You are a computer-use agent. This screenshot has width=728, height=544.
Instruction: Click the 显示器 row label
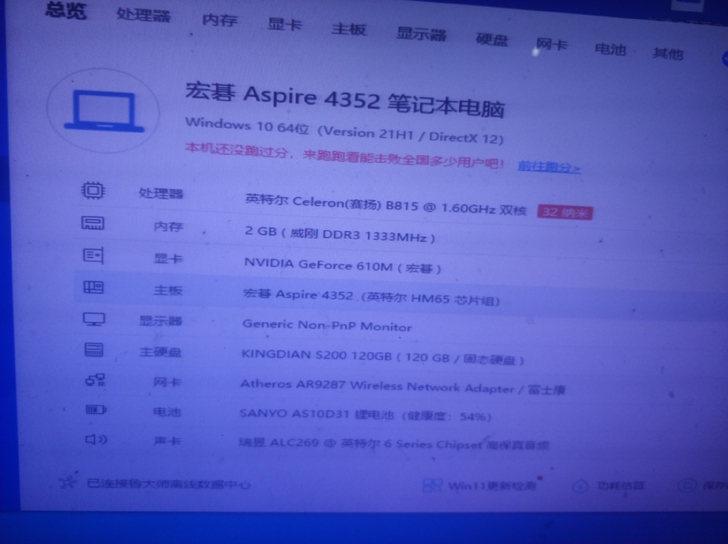click(x=161, y=321)
